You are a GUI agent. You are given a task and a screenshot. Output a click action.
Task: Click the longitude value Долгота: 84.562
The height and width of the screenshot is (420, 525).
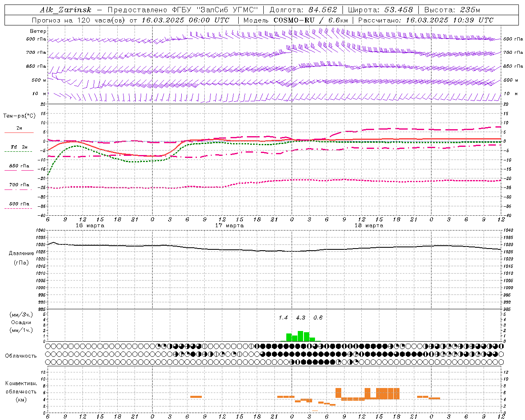pyautogui.click(x=303, y=10)
